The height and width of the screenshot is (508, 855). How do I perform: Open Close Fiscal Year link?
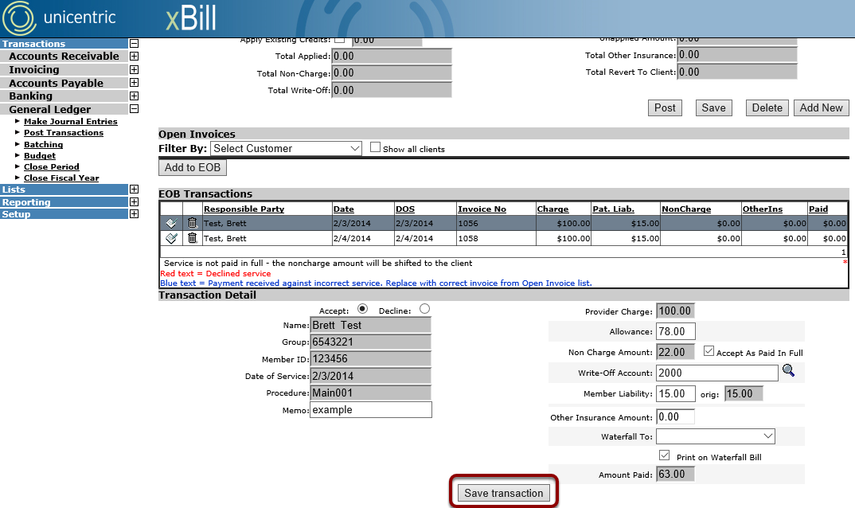pyautogui.click(x=61, y=178)
